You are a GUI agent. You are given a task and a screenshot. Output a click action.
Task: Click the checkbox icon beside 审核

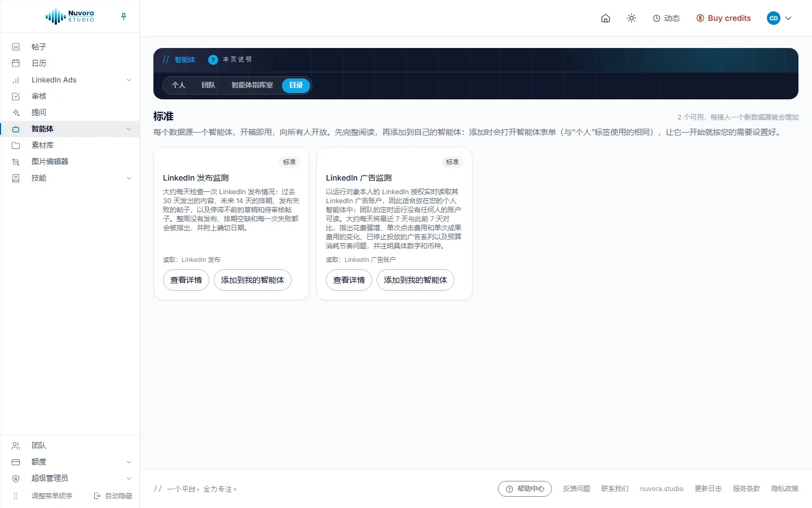(16, 96)
